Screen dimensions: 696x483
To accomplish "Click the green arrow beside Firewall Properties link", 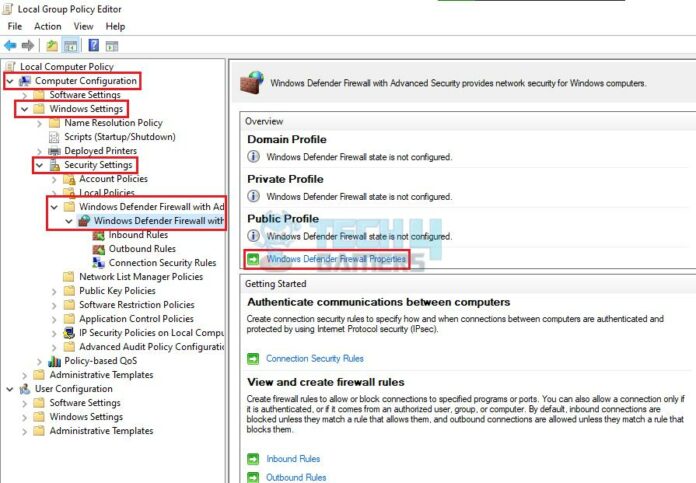I will 253,259.
